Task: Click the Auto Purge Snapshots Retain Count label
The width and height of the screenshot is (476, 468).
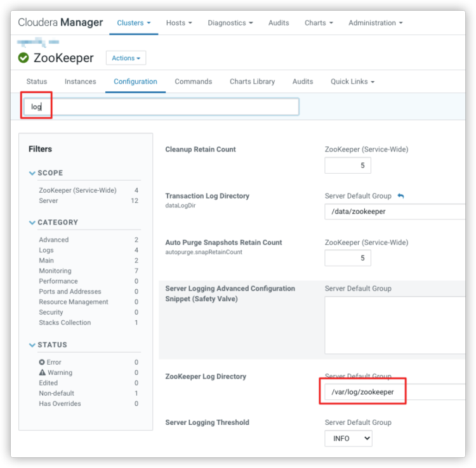Action: coord(223,242)
